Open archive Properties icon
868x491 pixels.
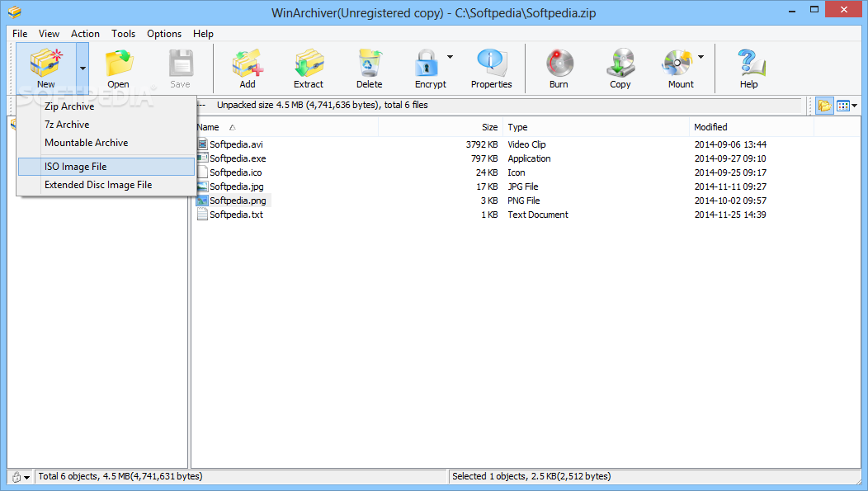[x=491, y=63]
